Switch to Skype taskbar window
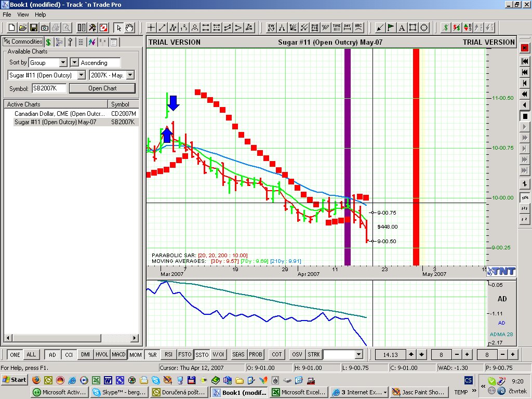 [120, 392]
